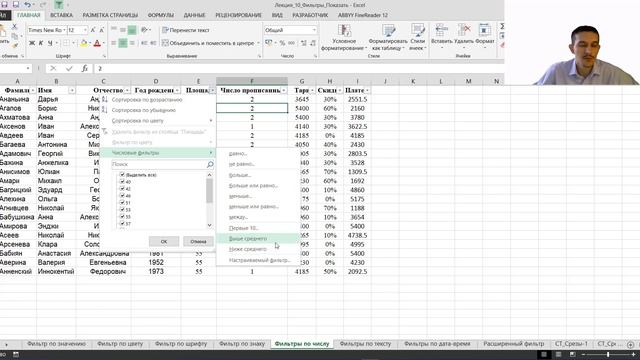Switch to sheet Фильтр по цвету

click(x=120, y=344)
